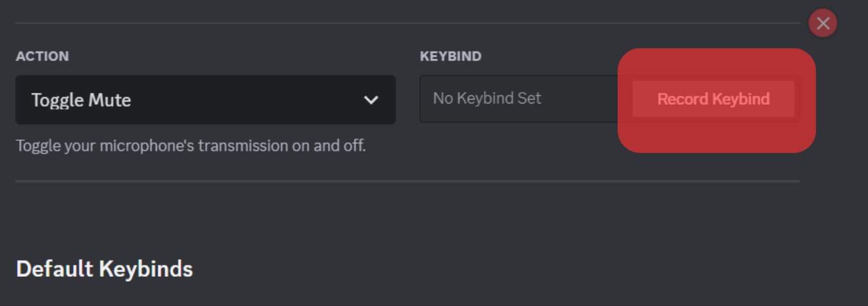Click the Record Keybind button
868x306 pixels.
[x=713, y=99]
